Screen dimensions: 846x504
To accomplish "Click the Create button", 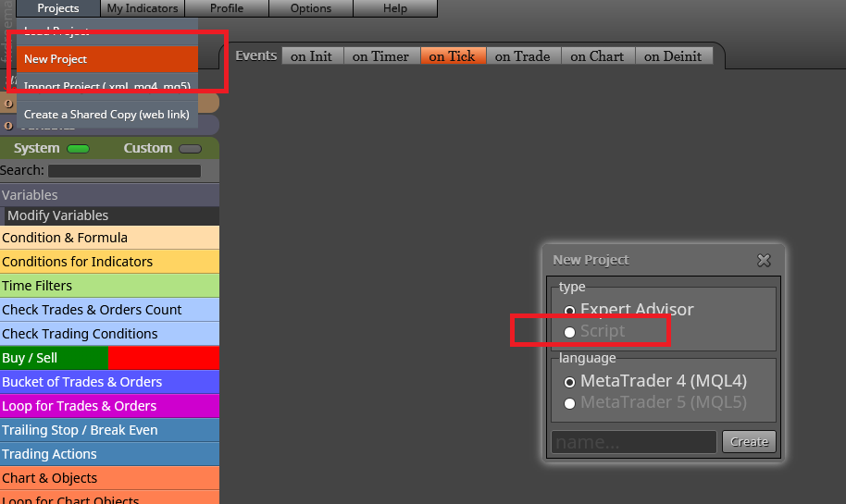I will tap(749, 442).
